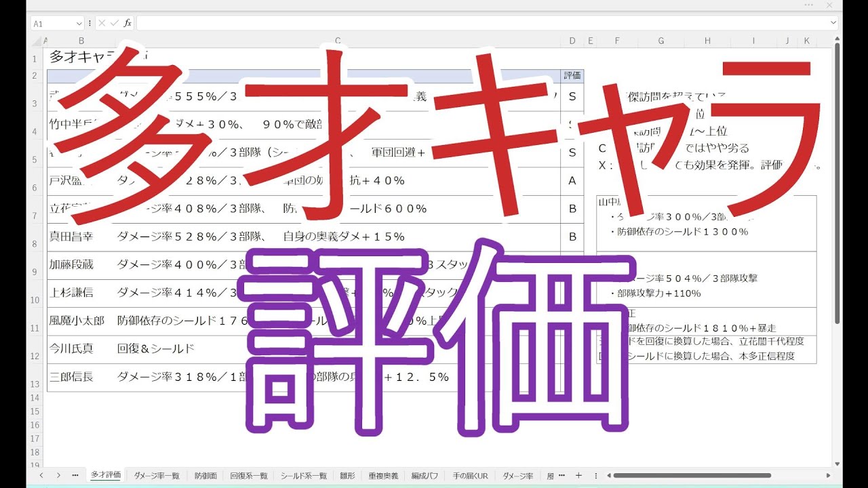Go to the 手の届くUR sheet tab
The width and height of the screenshot is (868, 488).
(470, 476)
